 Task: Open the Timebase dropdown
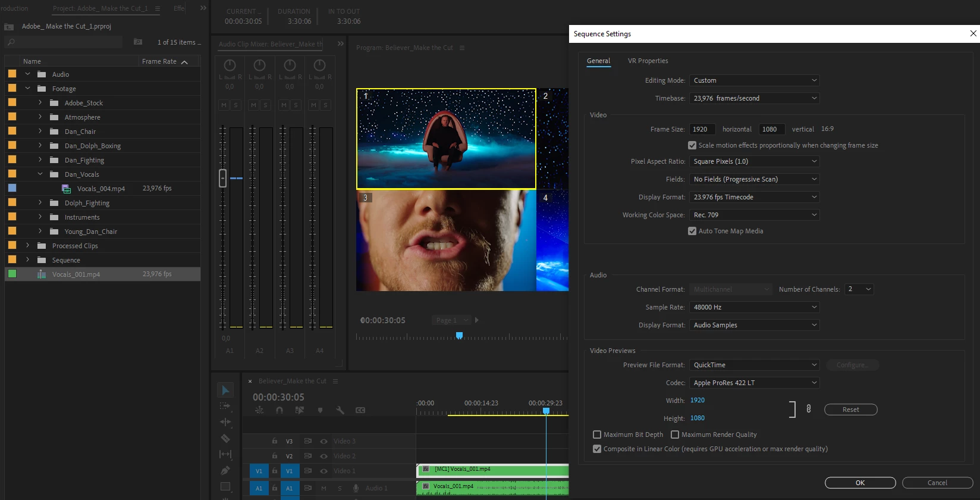755,98
